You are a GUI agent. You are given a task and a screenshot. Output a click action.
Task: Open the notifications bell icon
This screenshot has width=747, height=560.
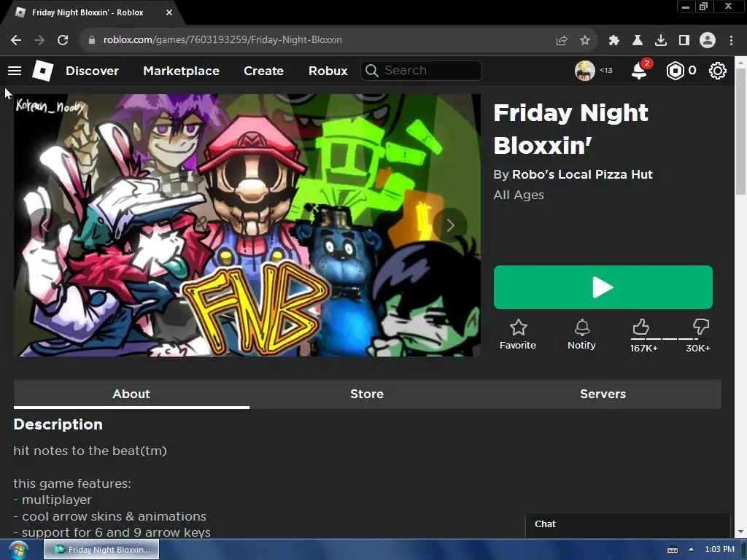[x=639, y=71]
